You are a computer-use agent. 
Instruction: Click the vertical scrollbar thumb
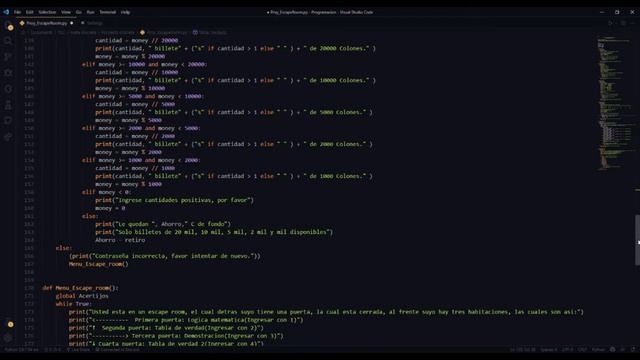(x=637, y=240)
